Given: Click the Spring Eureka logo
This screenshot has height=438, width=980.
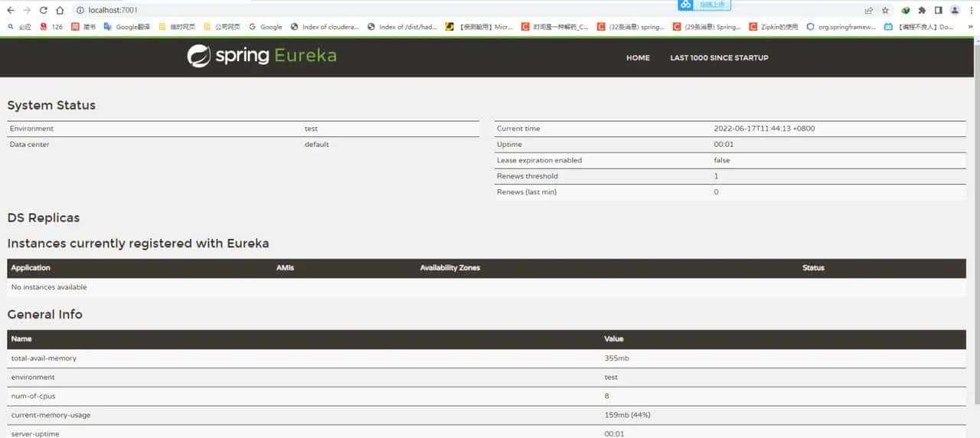Looking at the screenshot, I should [262, 56].
